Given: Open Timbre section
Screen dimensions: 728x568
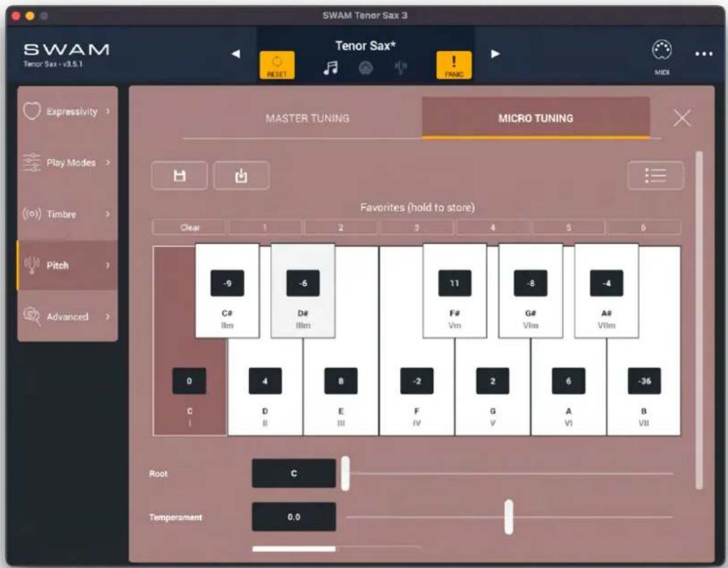Looking at the screenshot, I should point(67,214).
